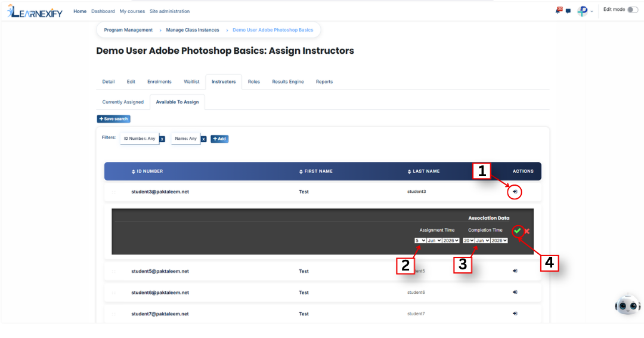Toggle Edit mode switch
The width and height of the screenshot is (644, 338).
pos(633,10)
